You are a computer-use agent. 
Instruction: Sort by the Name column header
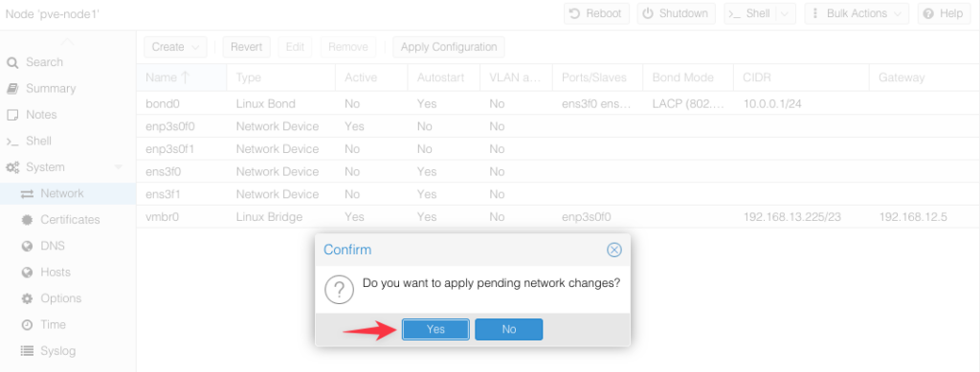coord(181,78)
